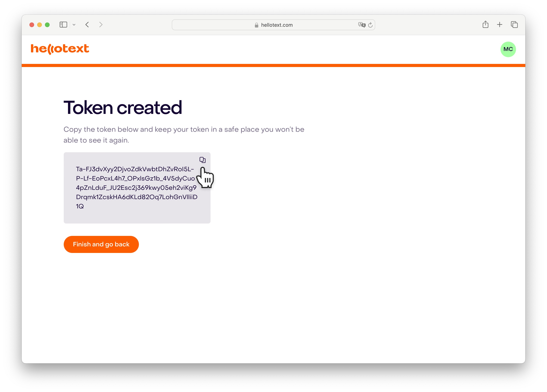
Task: Expand the sidebar options chevron
Action: 74,25
